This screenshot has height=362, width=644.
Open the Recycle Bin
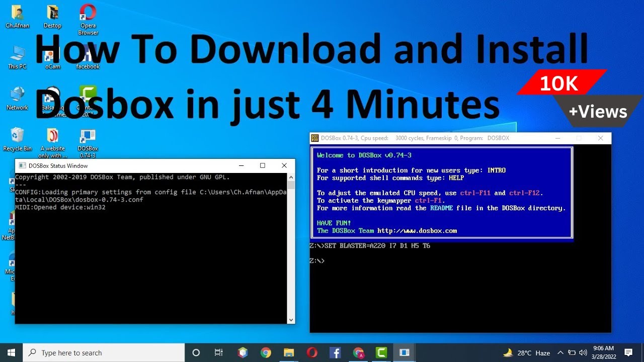click(17, 139)
